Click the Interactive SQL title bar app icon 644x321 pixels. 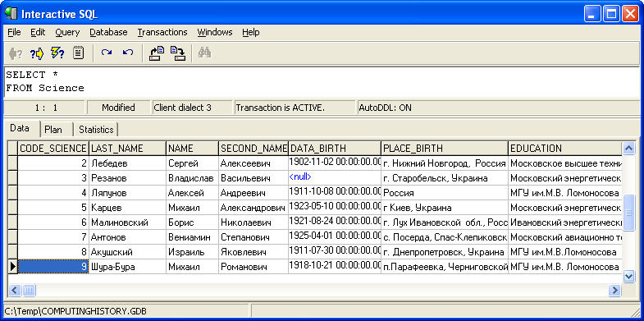(11, 14)
